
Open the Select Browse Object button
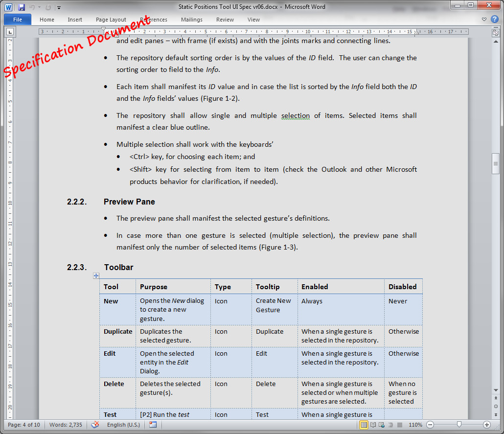pos(496,406)
